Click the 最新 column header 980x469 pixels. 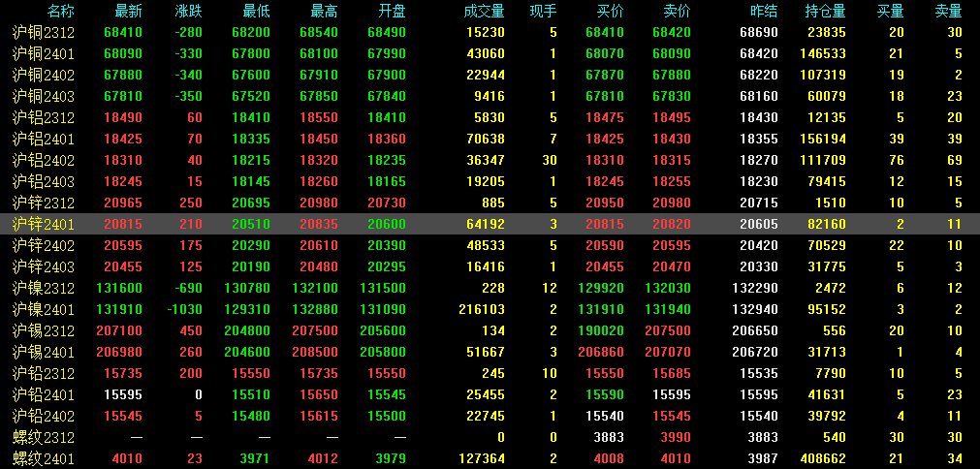coord(129,11)
